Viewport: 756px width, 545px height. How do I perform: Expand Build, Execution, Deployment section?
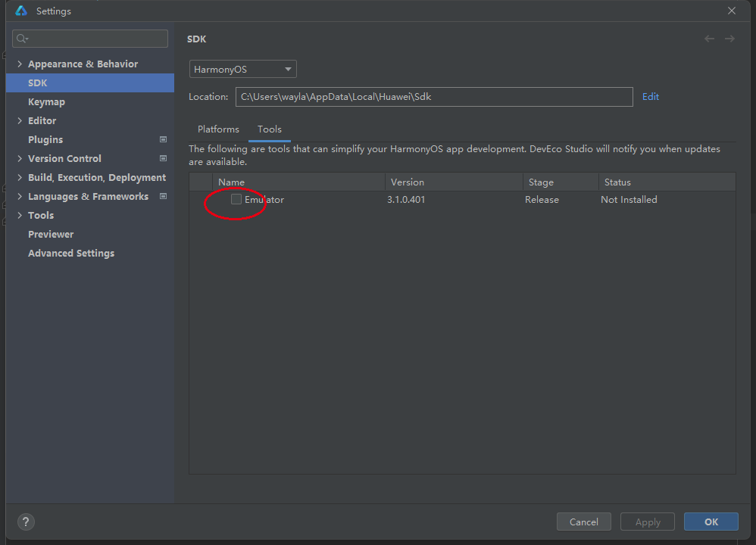tap(20, 177)
